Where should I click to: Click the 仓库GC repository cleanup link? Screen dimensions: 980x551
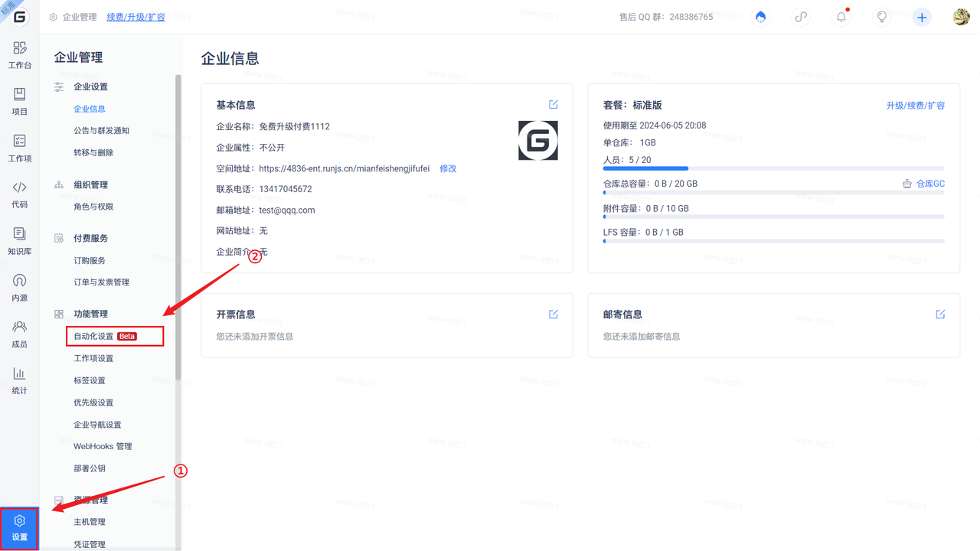pyautogui.click(x=924, y=184)
